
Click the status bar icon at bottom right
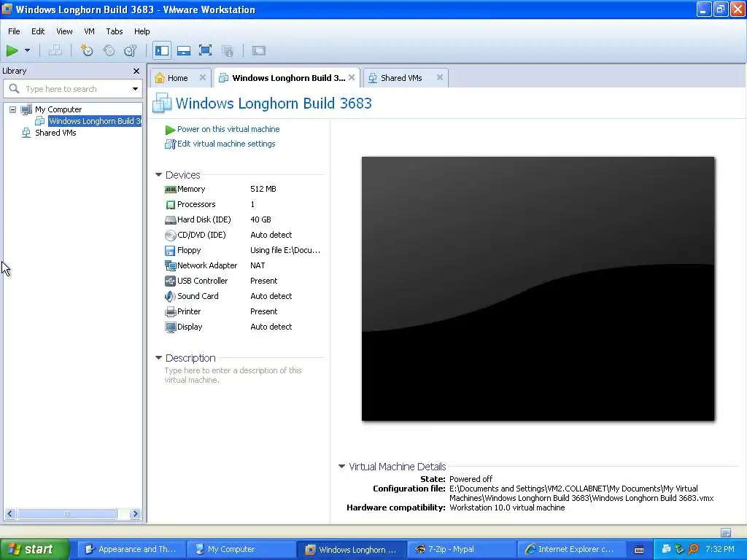[726, 532]
